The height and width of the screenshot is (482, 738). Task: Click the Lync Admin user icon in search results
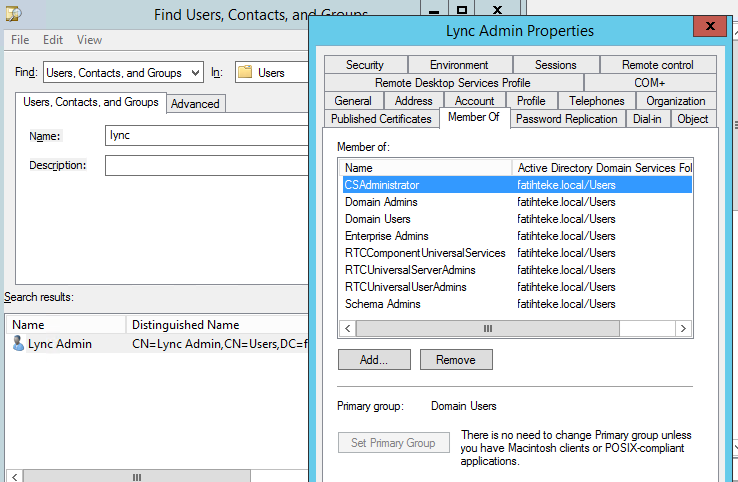tap(18, 344)
